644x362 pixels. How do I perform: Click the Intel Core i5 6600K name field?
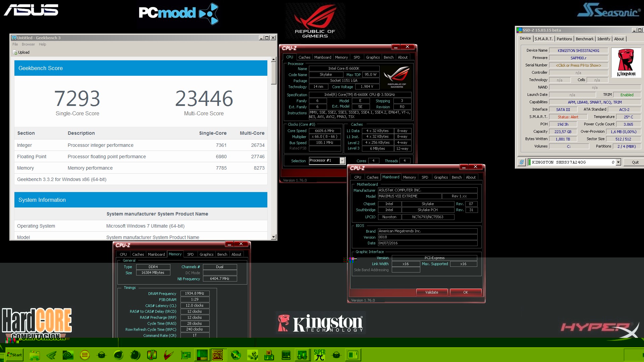pos(344,68)
